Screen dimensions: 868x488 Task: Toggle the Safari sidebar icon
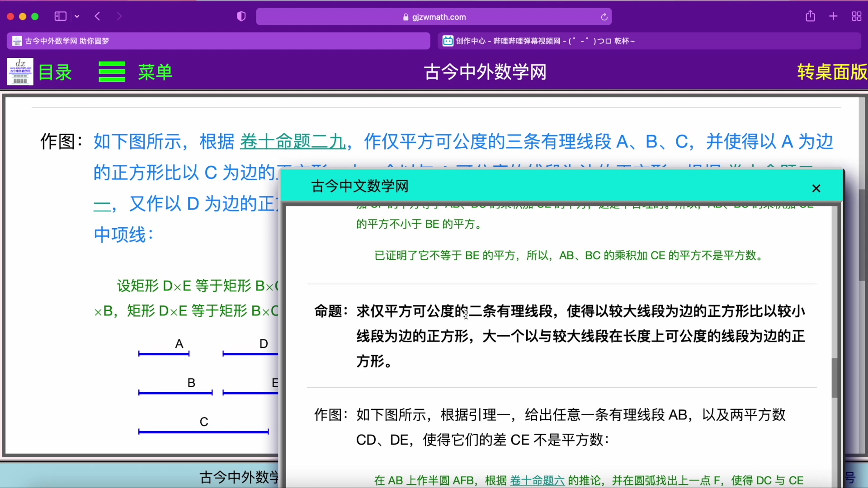tap(61, 16)
